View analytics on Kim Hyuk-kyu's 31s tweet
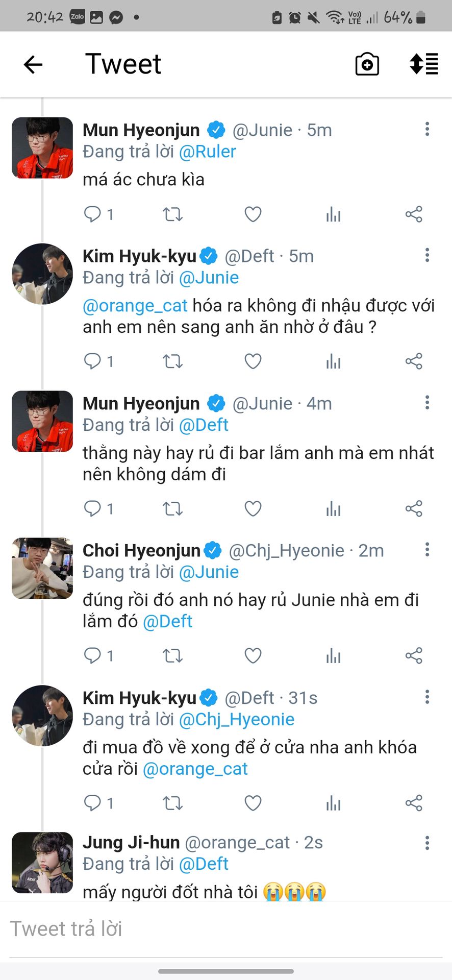Viewport: 452px width, 980px height. (333, 803)
